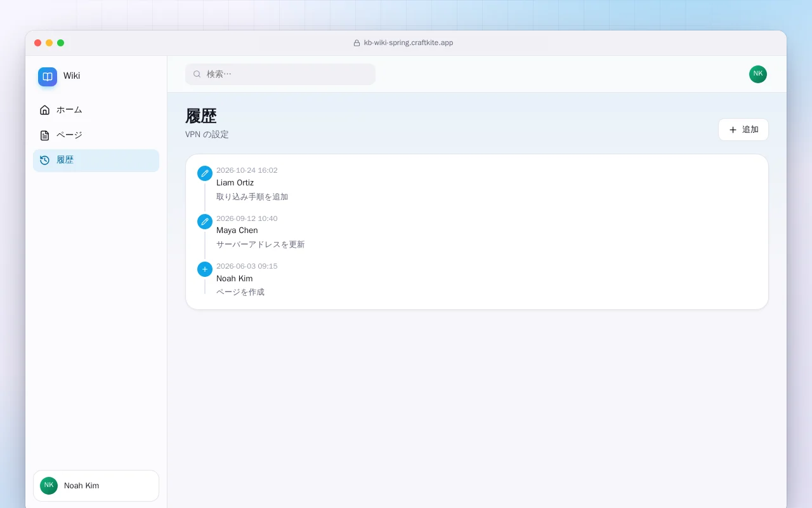Image resolution: width=812 pixels, height=508 pixels.
Task: Click the lock icon in the address bar
Action: point(357,43)
